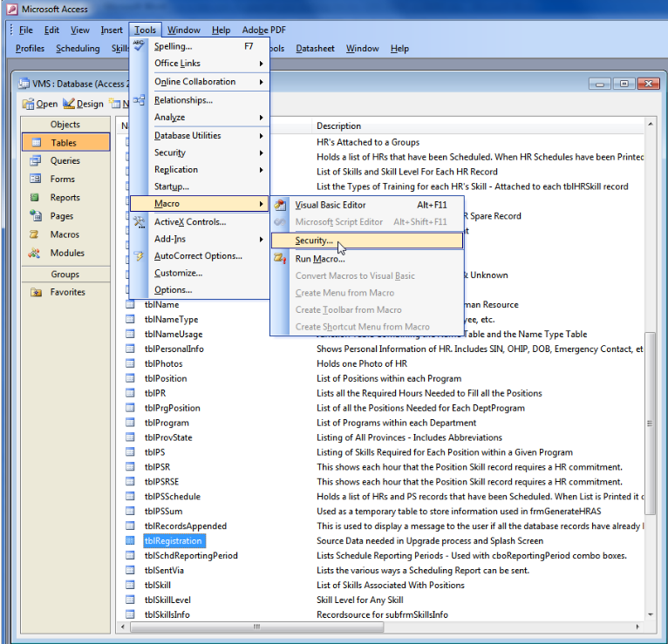
Task: Open the Tools menu Security submenu
Action: click(200, 153)
